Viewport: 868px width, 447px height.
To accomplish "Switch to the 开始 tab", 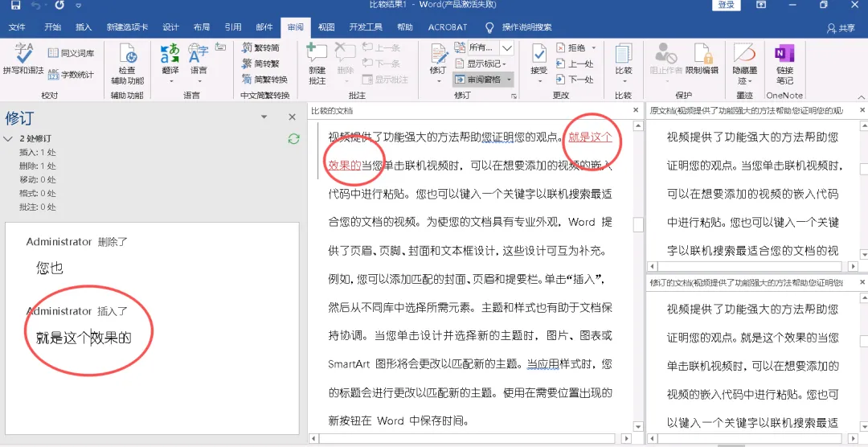I will click(x=52, y=27).
